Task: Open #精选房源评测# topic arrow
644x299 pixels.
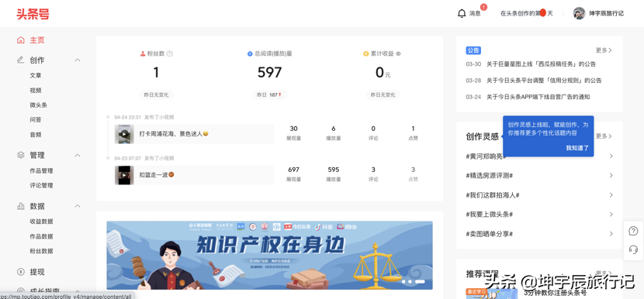Action: tap(611, 175)
